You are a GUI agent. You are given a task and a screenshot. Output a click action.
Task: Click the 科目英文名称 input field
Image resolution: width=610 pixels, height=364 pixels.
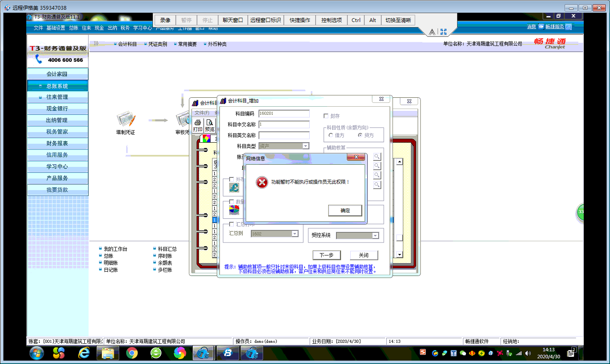click(284, 135)
